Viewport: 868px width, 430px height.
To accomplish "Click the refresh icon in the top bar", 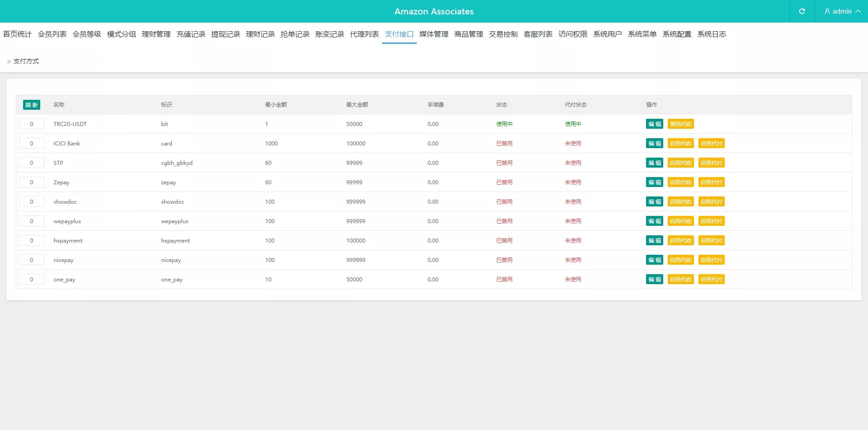I will (x=802, y=11).
